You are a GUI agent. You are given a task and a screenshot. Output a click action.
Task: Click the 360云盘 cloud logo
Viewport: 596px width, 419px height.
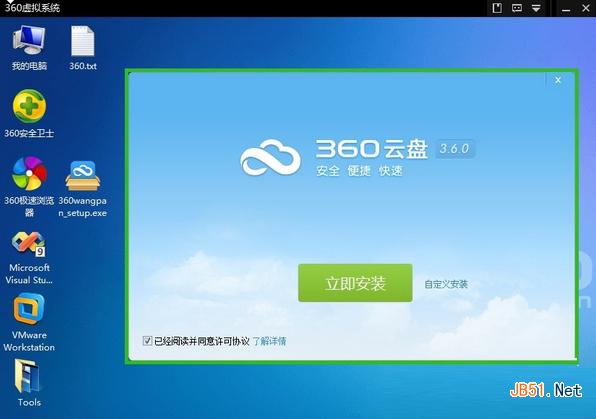pyautogui.click(x=271, y=157)
